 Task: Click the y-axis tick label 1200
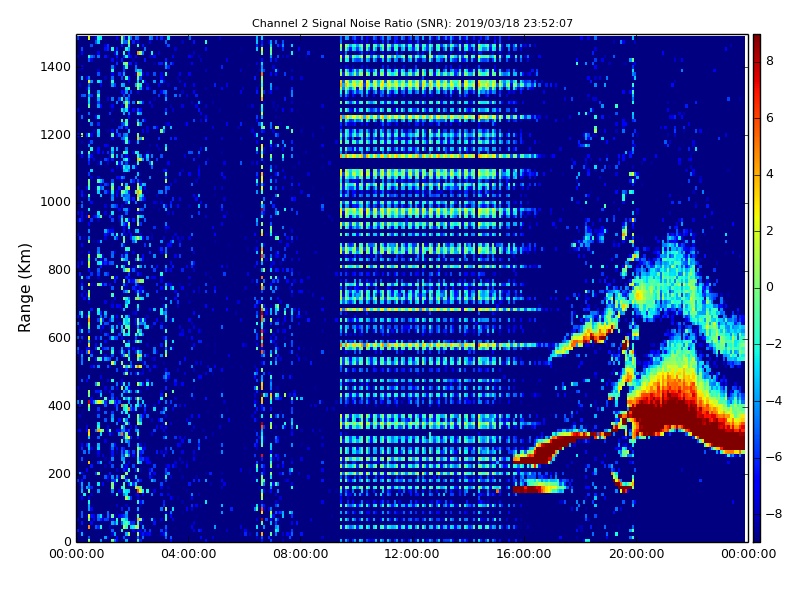(56, 135)
